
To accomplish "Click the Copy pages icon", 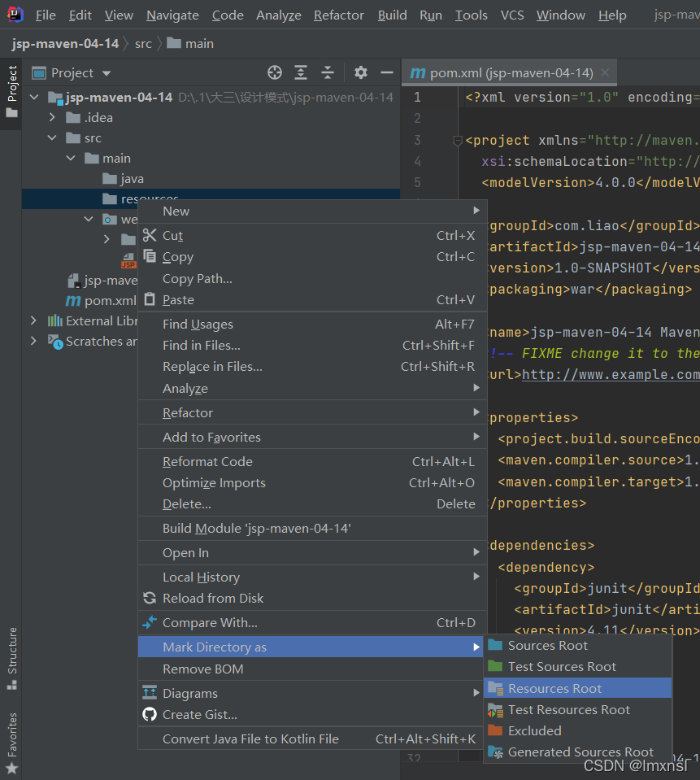I will pyautogui.click(x=150, y=256).
